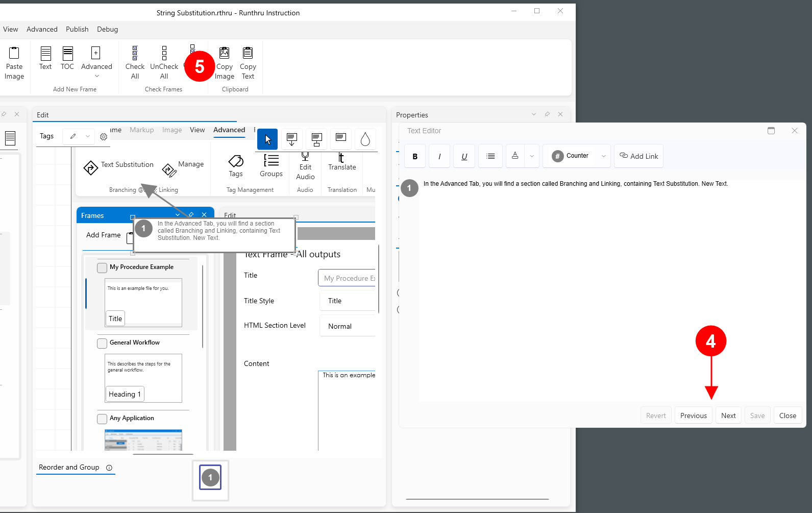This screenshot has height=513, width=812.
Task: Apply underline formatting in Text Editor
Action: point(464,156)
